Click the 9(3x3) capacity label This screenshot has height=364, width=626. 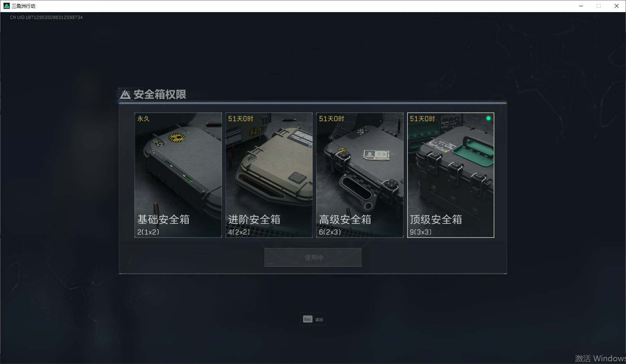pos(420,232)
